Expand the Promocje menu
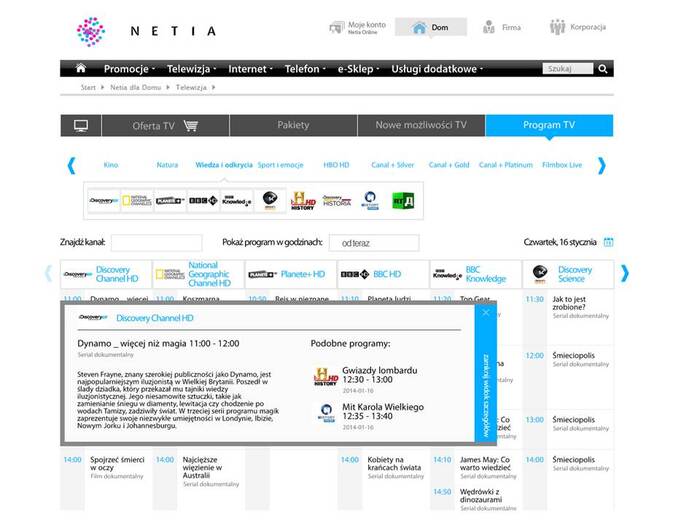Image resolution: width=700 pixels, height=525 pixels. coord(129,69)
